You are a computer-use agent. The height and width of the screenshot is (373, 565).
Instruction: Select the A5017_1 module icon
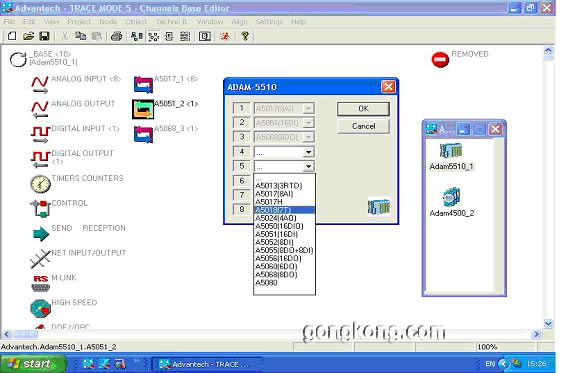click(143, 85)
